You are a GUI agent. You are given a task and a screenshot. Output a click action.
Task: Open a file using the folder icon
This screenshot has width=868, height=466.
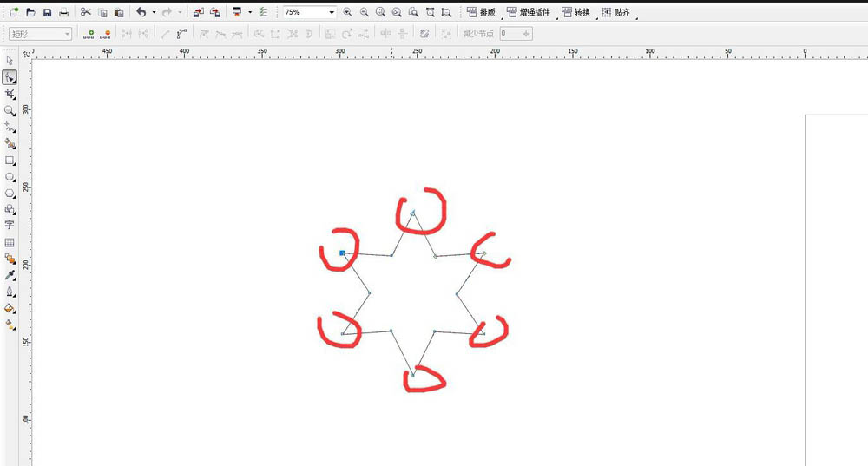pyautogui.click(x=31, y=12)
